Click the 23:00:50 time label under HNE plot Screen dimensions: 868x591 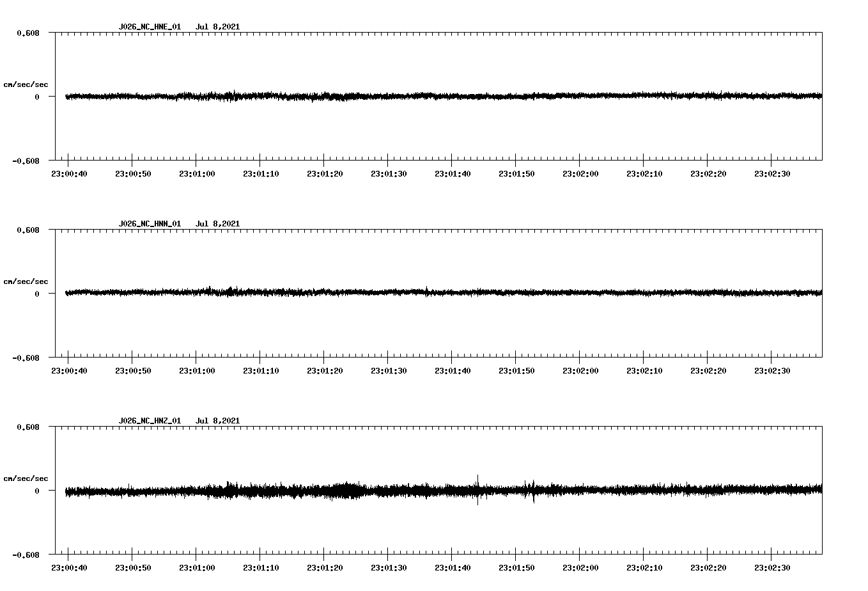133,174
